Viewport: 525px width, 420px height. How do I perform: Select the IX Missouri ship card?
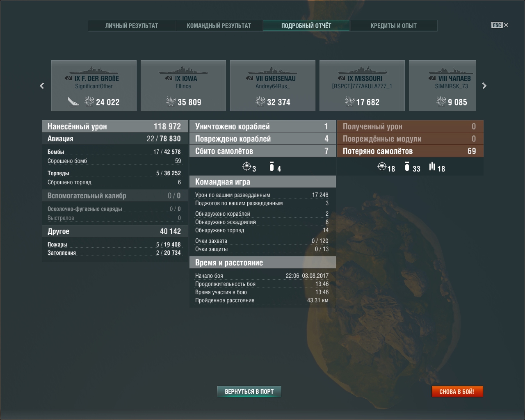tap(362, 85)
